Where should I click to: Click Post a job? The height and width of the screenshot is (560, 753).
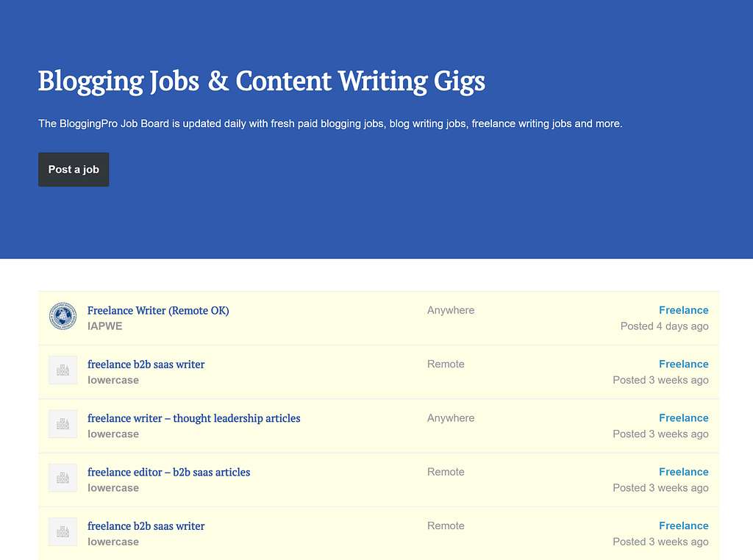click(x=74, y=169)
